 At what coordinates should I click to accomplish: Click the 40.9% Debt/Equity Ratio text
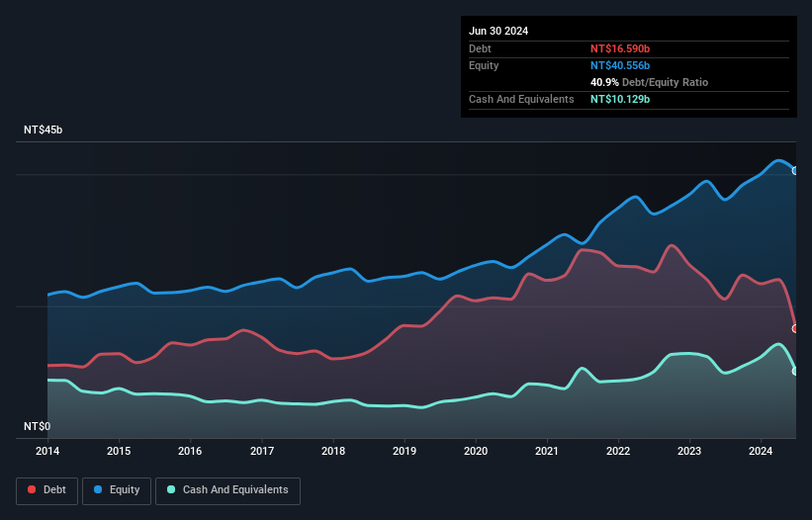pos(649,82)
